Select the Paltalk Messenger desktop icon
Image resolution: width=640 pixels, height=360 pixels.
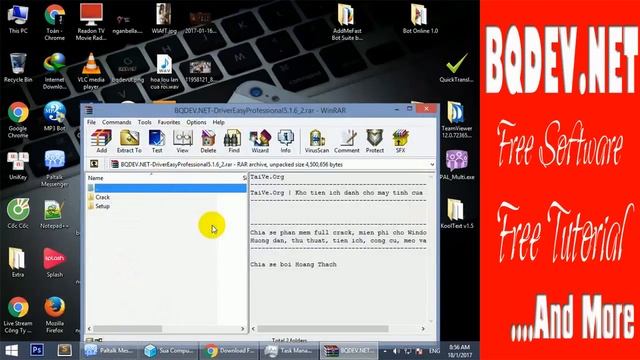[x=55, y=169]
